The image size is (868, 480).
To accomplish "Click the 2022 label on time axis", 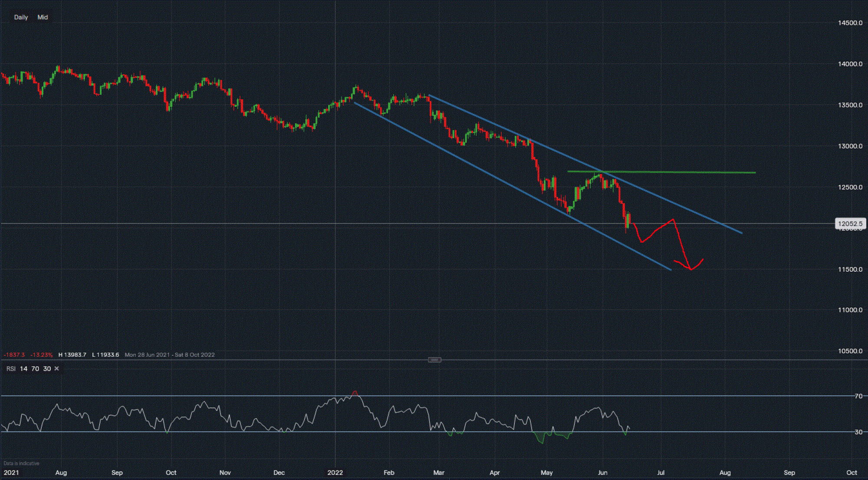I will pyautogui.click(x=335, y=473).
